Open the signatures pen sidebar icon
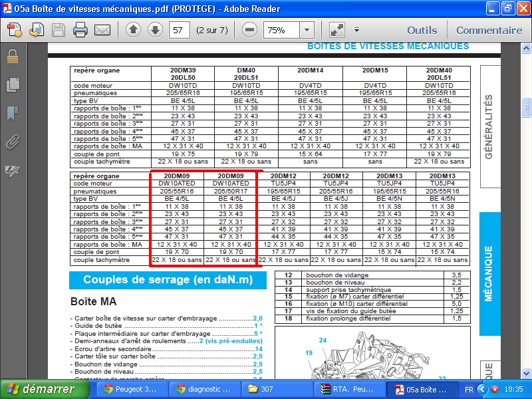This screenshot has width=532, height=399. 13,170
